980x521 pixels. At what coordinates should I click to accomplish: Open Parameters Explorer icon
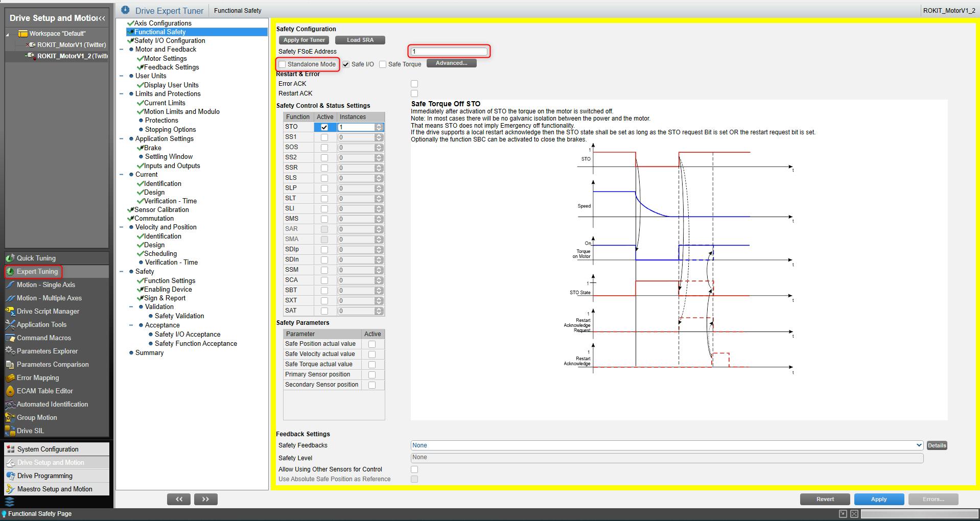click(x=10, y=351)
